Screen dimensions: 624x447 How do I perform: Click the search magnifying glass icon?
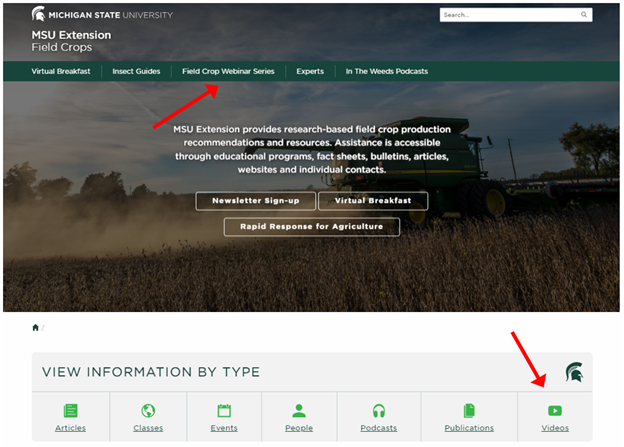pyautogui.click(x=584, y=15)
